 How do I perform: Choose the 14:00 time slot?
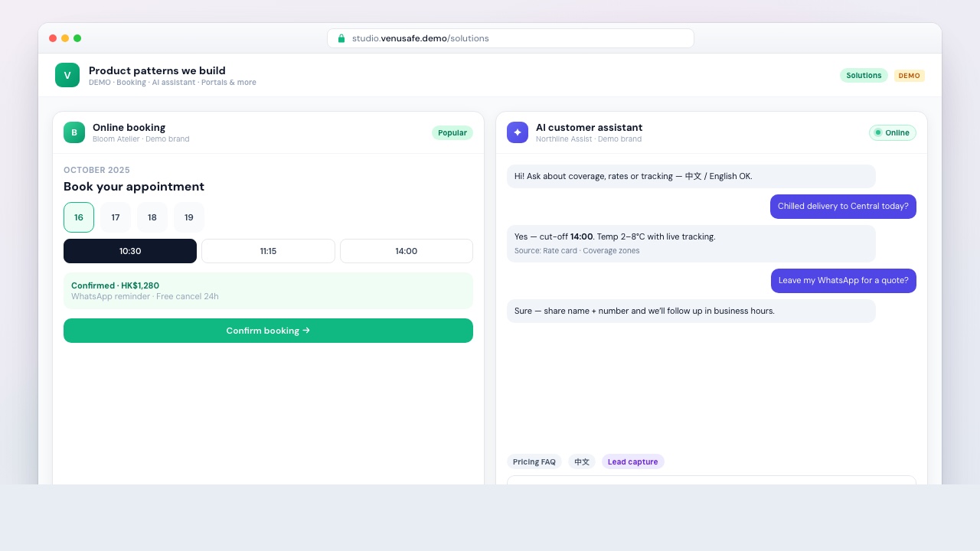(x=407, y=251)
